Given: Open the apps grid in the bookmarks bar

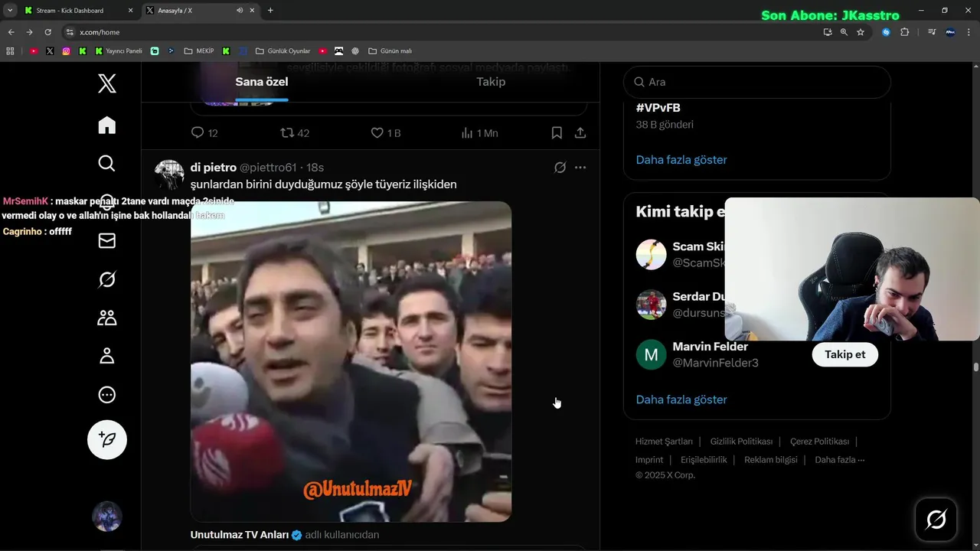Looking at the screenshot, I should 10,51.
